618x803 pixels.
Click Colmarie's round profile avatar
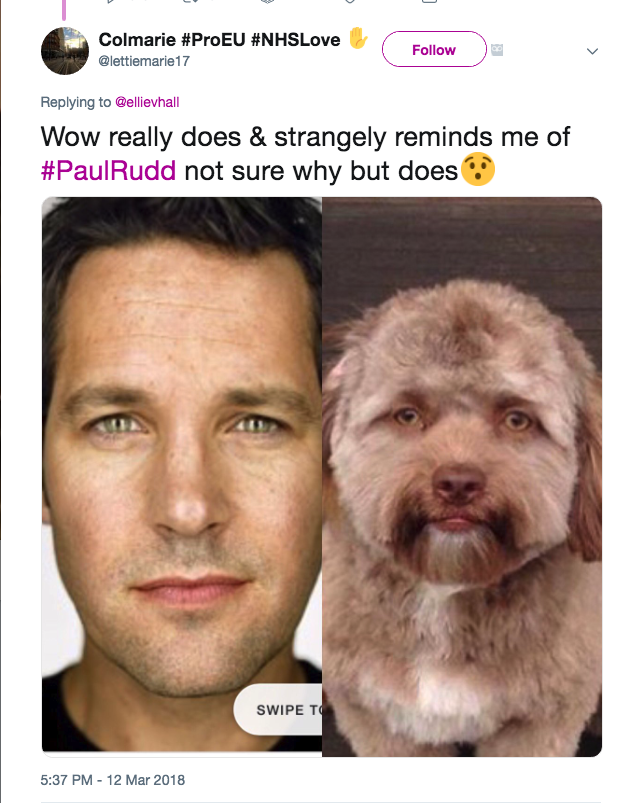pos(65,51)
